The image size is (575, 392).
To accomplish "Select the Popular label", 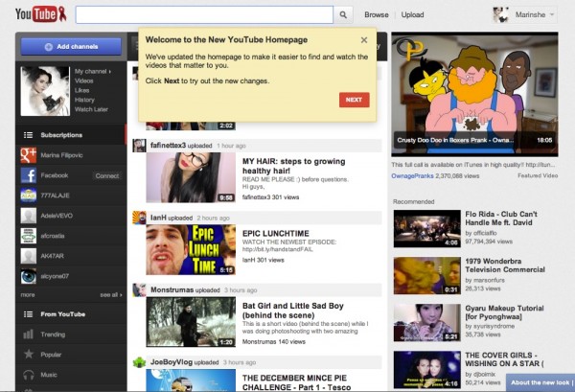I will [51, 355].
